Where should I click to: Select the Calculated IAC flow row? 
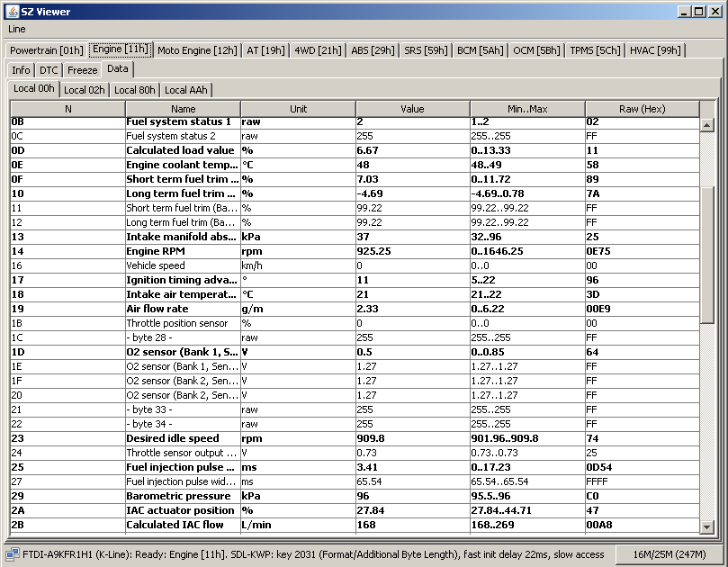click(x=355, y=525)
